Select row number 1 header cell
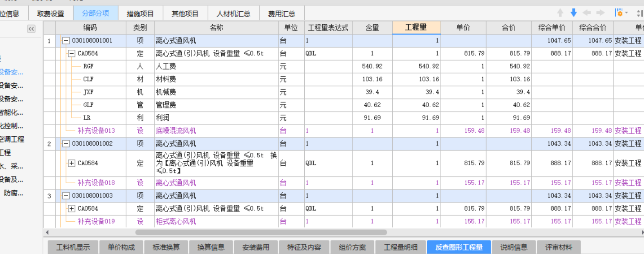The height and width of the screenshot is (254, 644). pyautogui.click(x=49, y=41)
